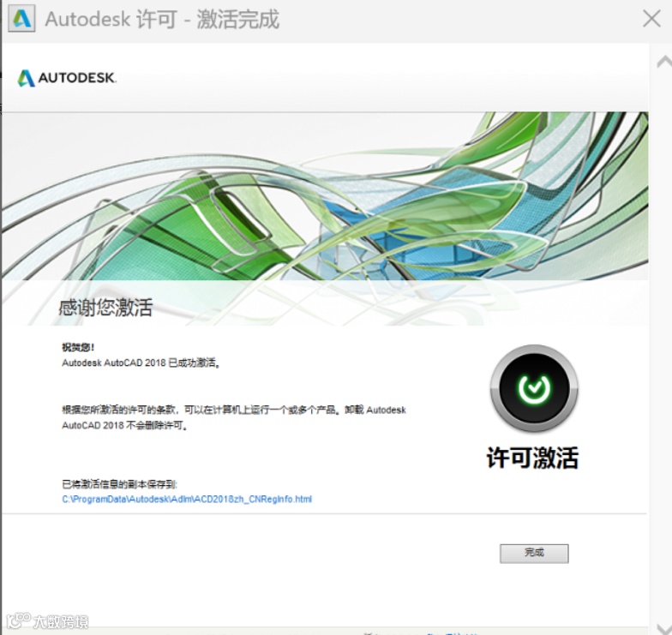Click the 许可激活 label text
Image resolution: width=672 pixels, height=635 pixels.
coord(533,458)
